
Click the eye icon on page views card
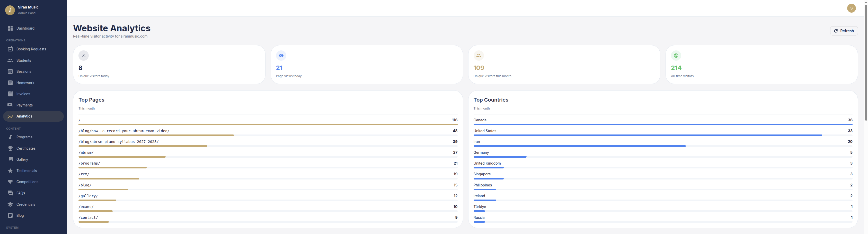[281, 56]
